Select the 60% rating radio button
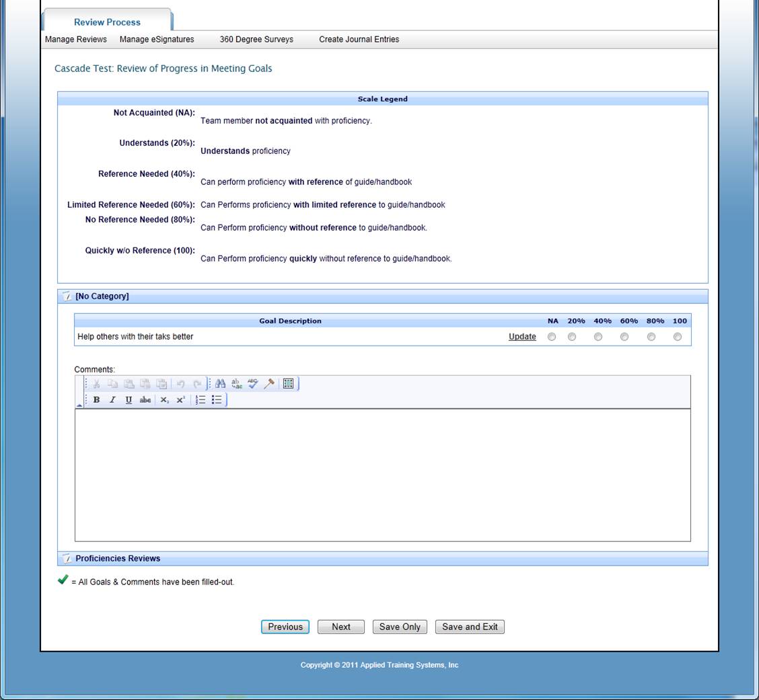 pos(624,337)
